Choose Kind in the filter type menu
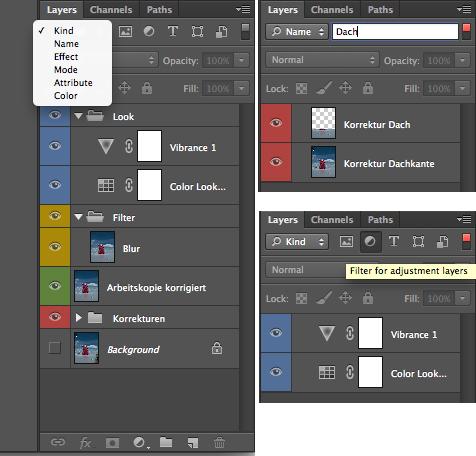 pos(64,31)
